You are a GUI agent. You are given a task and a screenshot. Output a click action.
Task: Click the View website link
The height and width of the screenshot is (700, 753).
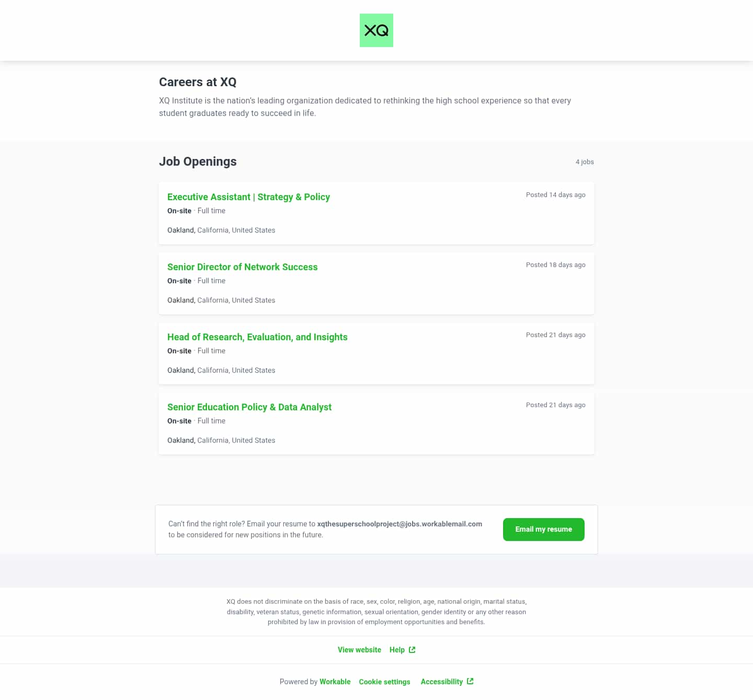click(359, 650)
